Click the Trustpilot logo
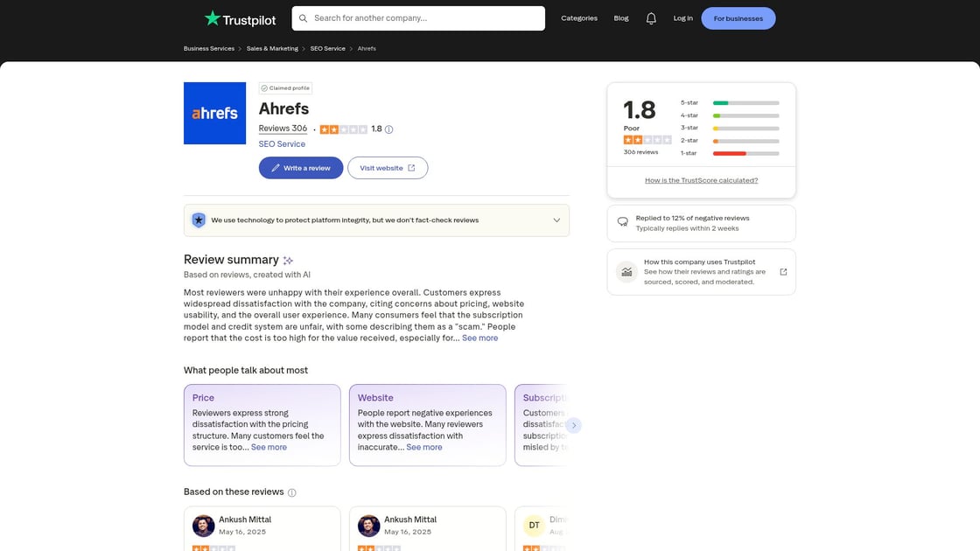Viewport: 980px width, 551px height. point(240,18)
